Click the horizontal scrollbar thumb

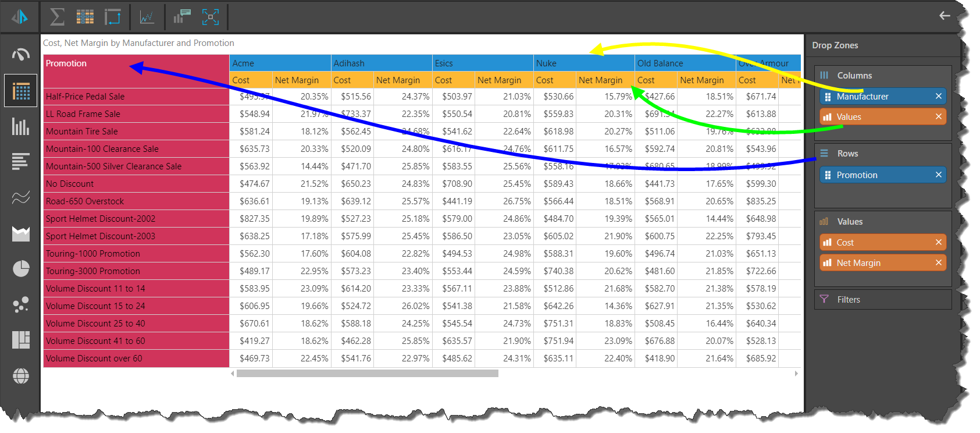click(367, 374)
